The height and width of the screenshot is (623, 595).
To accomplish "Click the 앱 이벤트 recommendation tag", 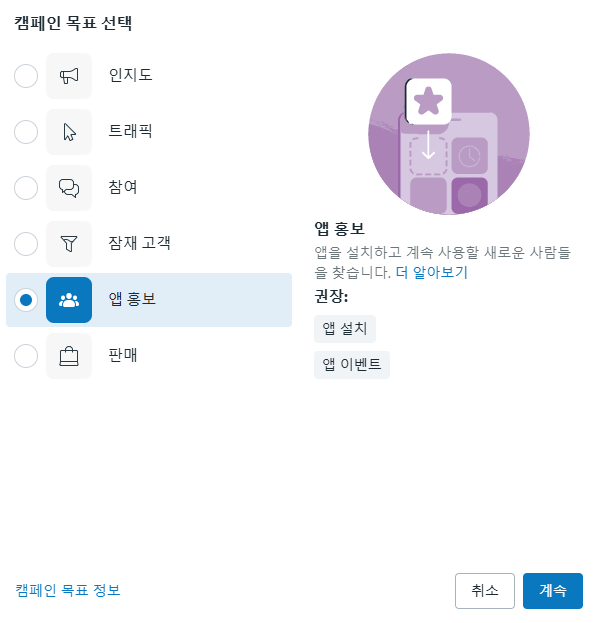I will [x=352, y=365].
